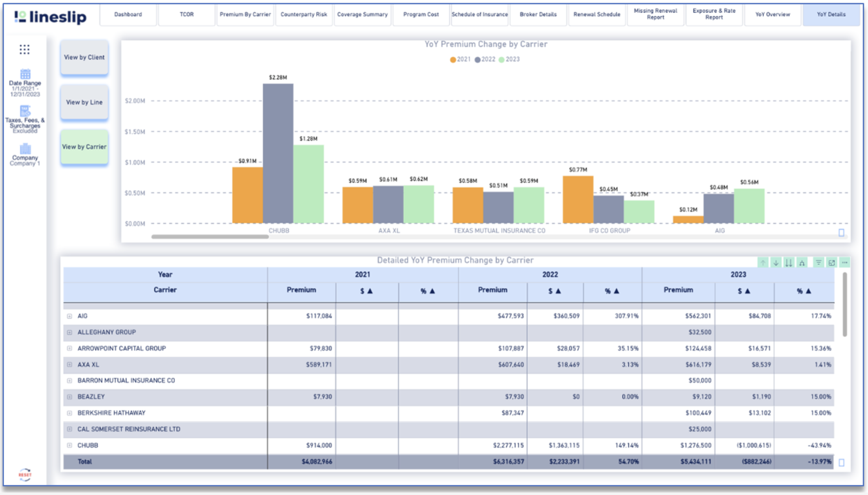Viewport: 868px width, 495px height.
Task: Click View by Client button
Action: pos(84,57)
